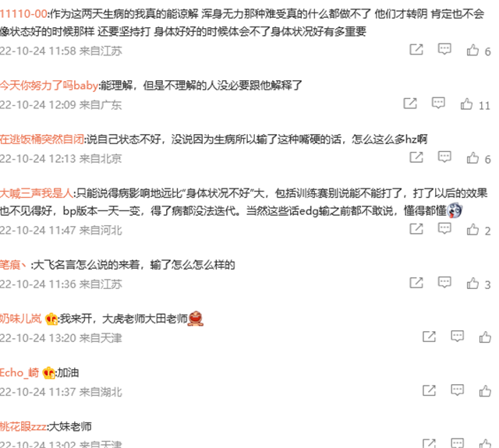The height and width of the screenshot is (448, 499).
Task: Share 大喊三声我是人's long comment
Action: pyautogui.click(x=416, y=228)
